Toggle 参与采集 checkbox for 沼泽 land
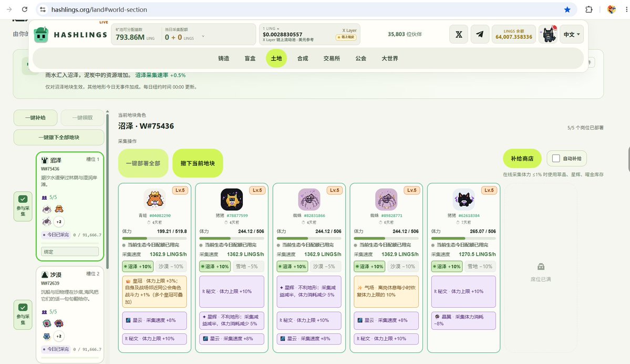 tap(23, 199)
